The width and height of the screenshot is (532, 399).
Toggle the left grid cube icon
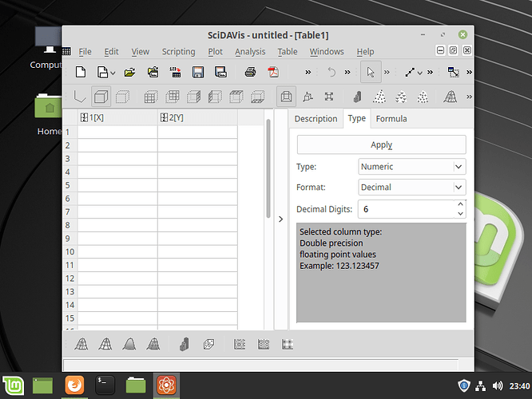pos(215,97)
